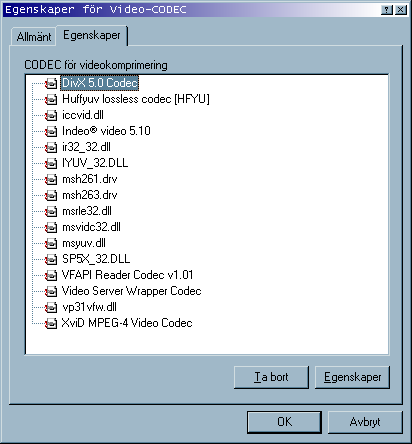Switch to the Allmänt tab

34,37
